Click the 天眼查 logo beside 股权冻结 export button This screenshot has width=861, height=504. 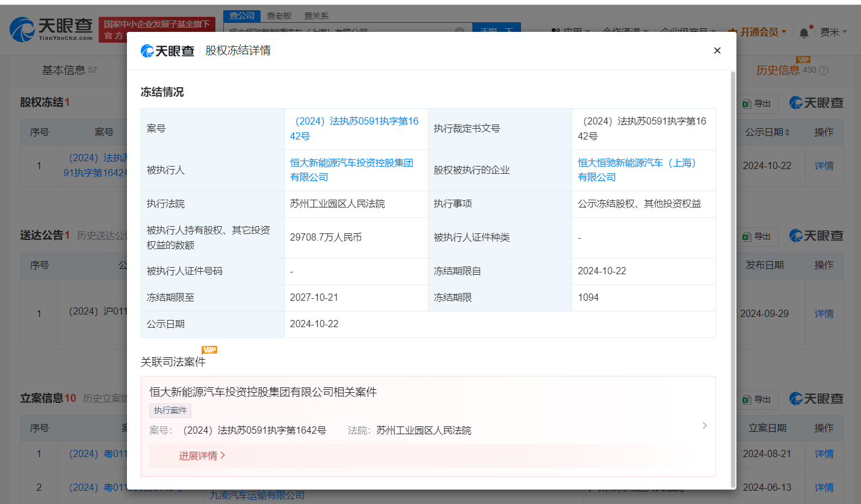click(816, 103)
